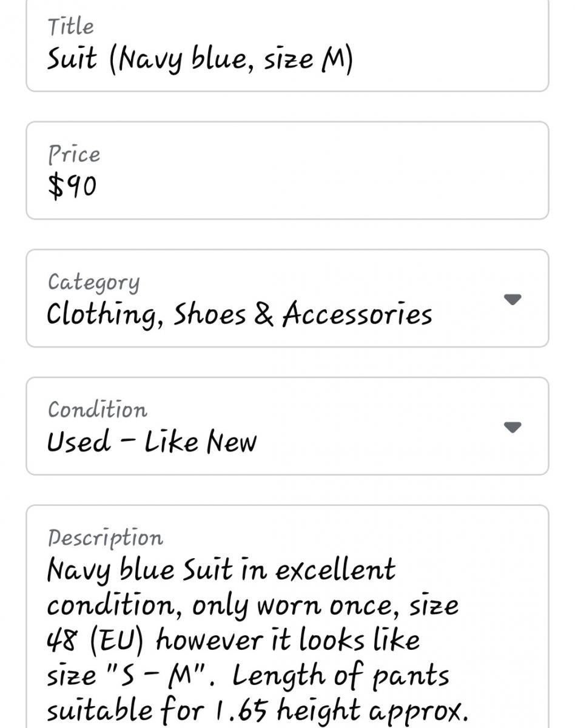Tap the "Condition" field label

pos(97,410)
